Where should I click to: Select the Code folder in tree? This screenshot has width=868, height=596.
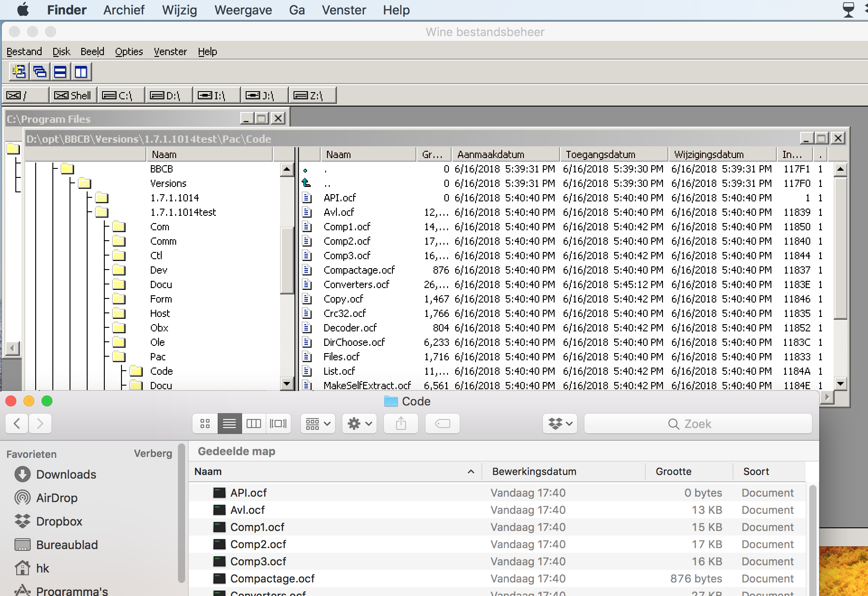coord(161,371)
